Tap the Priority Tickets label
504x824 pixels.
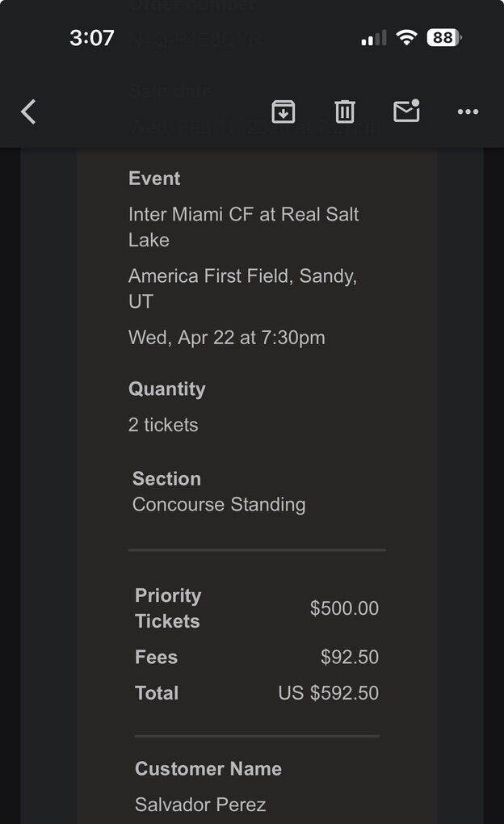[168, 608]
